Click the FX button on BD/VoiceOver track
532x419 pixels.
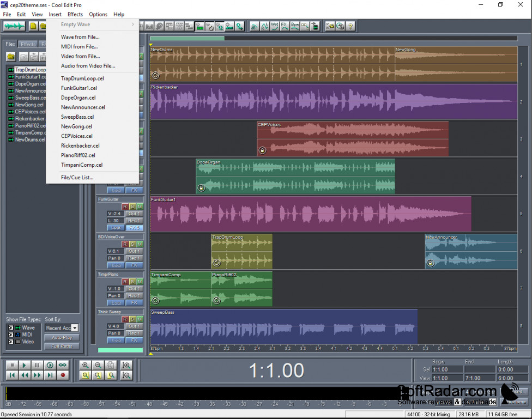click(134, 265)
